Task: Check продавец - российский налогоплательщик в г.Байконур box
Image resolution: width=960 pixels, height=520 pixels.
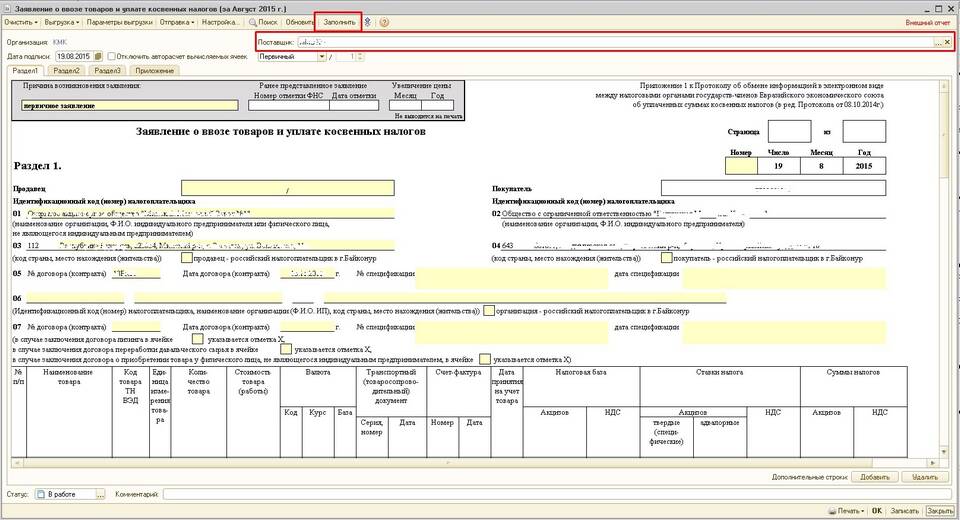Action: point(186,258)
